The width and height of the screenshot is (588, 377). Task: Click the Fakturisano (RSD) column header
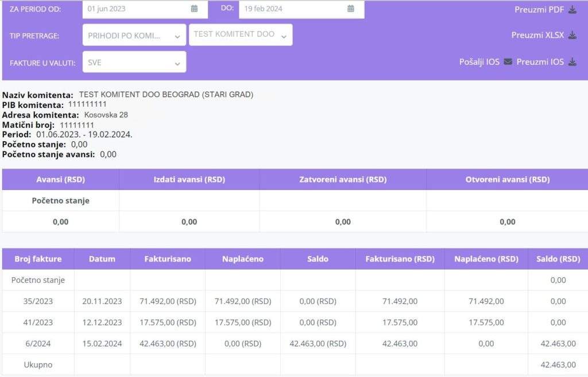click(x=400, y=259)
